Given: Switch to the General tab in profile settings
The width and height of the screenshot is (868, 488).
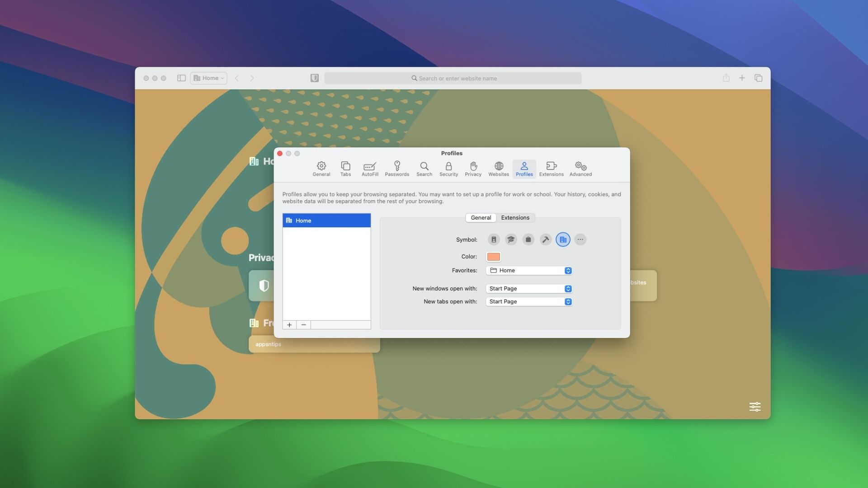Looking at the screenshot, I should 481,217.
